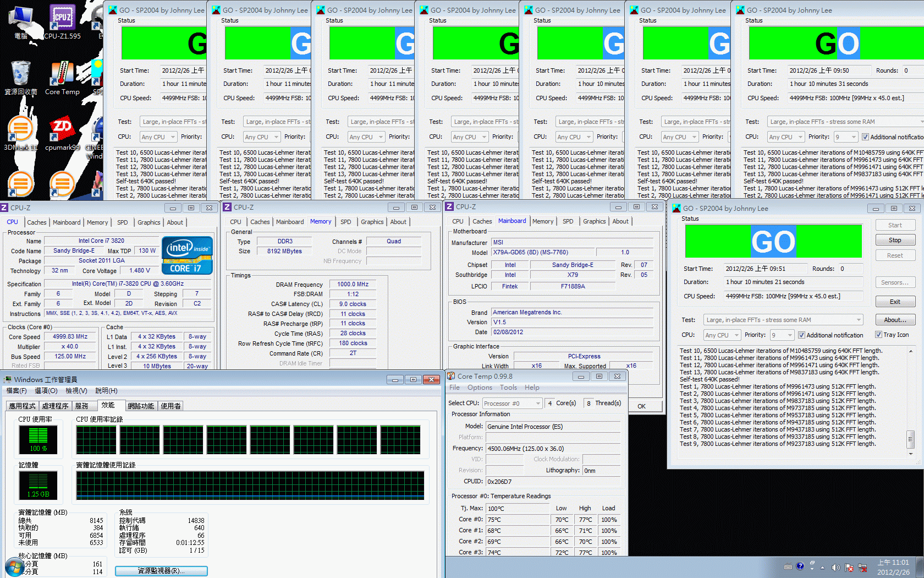Toggle the Tray Icon checkbox

878,335
